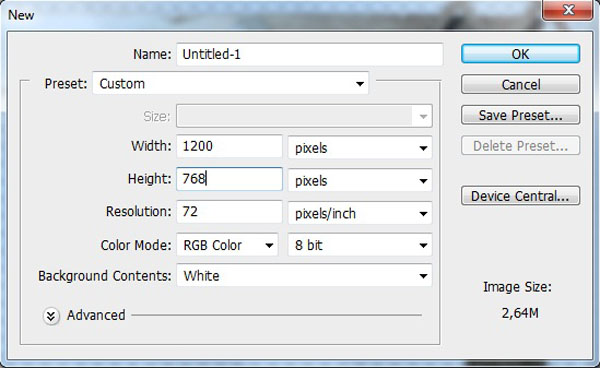600x368 pixels.
Task: Open the RGB Color mode dropdown
Action: pos(227,245)
